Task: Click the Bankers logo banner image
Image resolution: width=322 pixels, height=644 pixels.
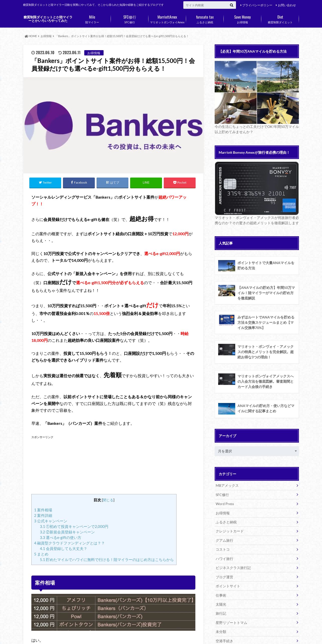Action: (113, 125)
